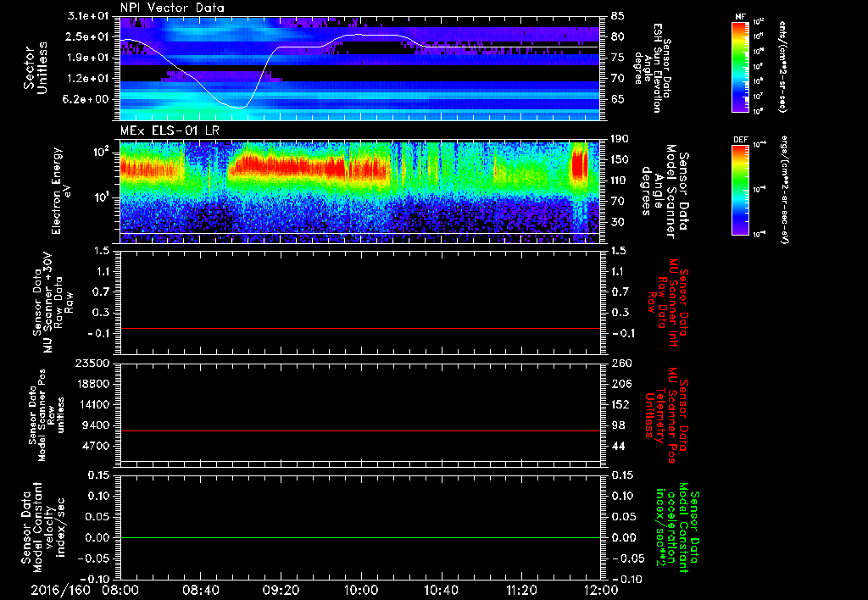The height and width of the screenshot is (600, 868).
Task: Click the 12:00 time tick label
Action: pos(601,590)
